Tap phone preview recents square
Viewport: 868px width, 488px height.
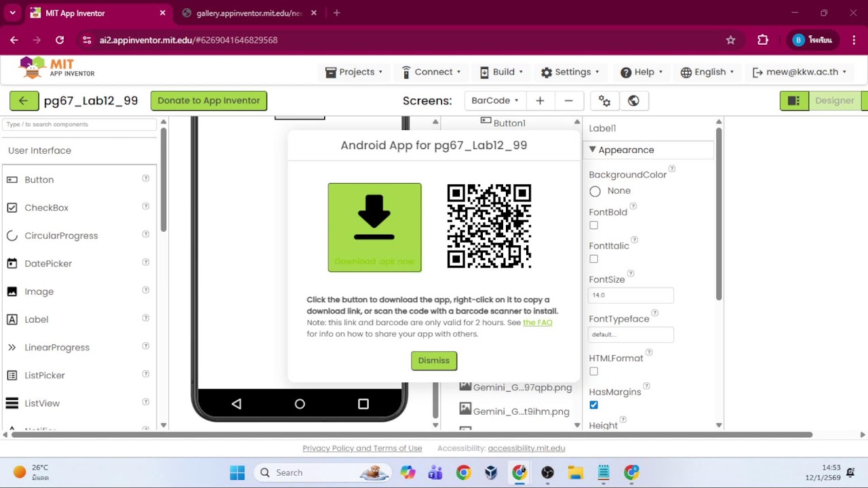[363, 404]
